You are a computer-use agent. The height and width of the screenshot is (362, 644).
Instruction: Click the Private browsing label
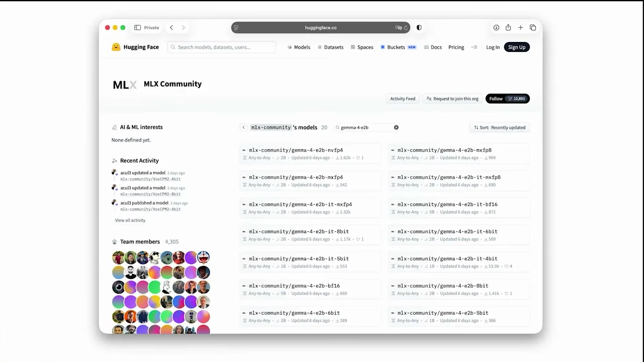click(x=152, y=28)
